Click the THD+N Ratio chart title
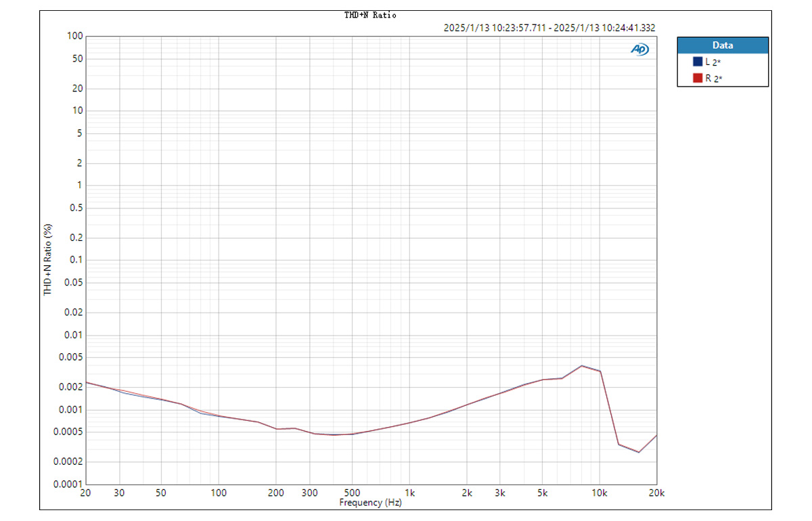 (371, 14)
